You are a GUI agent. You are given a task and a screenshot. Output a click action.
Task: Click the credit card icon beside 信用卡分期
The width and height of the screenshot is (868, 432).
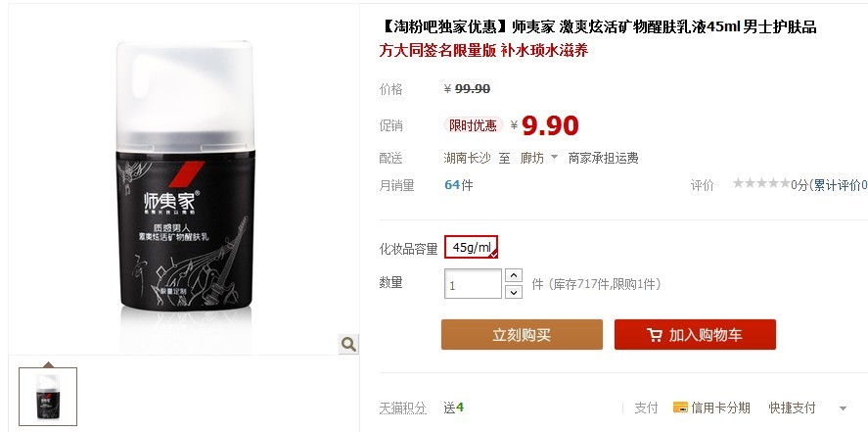pos(680,408)
